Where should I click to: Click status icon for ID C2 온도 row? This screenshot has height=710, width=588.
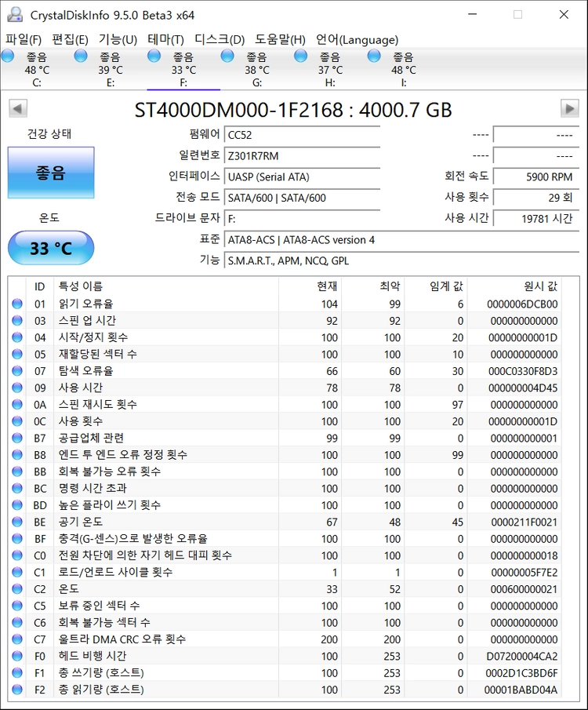tap(17, 588)
